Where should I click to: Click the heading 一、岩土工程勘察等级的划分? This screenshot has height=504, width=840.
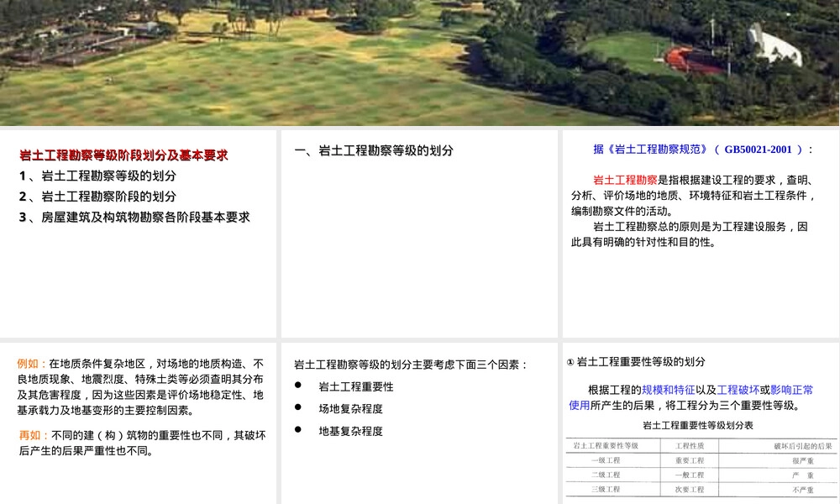(374, 150)
